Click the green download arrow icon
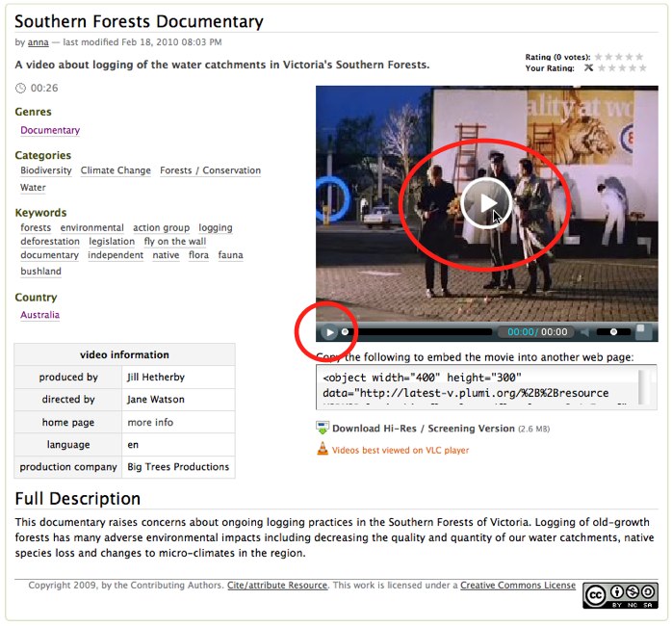 [x=323, y=429]
